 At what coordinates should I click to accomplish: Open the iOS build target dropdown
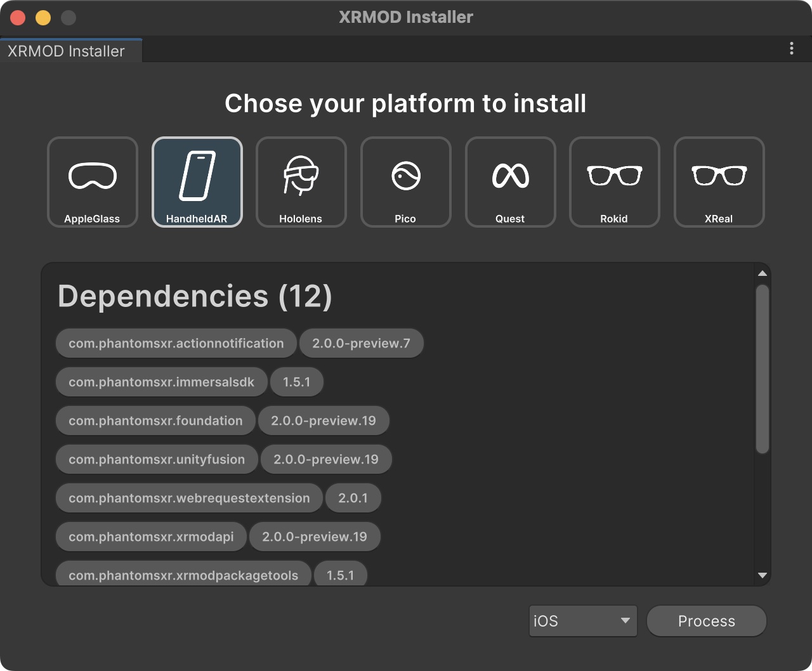click(583, 621)
